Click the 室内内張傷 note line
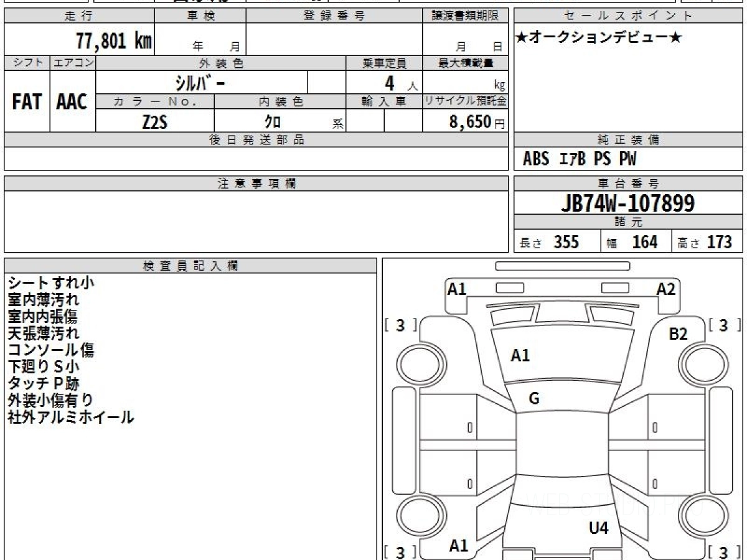The height and width of the screenshot is (560, 747). pyautogui.click(x=44, y=316)
